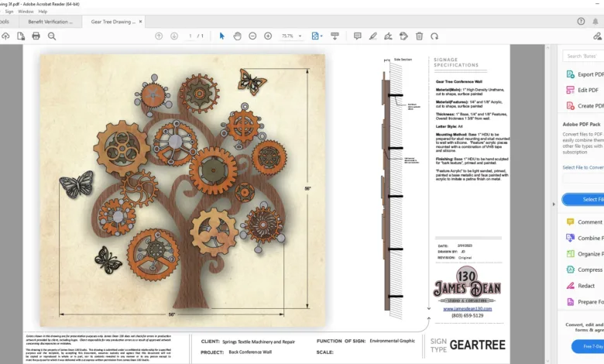Screen dimensions: 604x364
Task: Click the page number field
Action: click(190, 36)
